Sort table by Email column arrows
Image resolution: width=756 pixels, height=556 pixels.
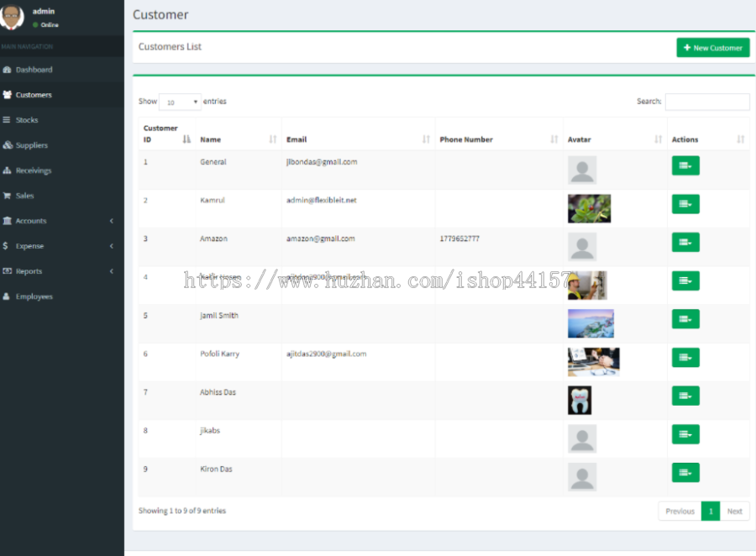coord(426,139)
